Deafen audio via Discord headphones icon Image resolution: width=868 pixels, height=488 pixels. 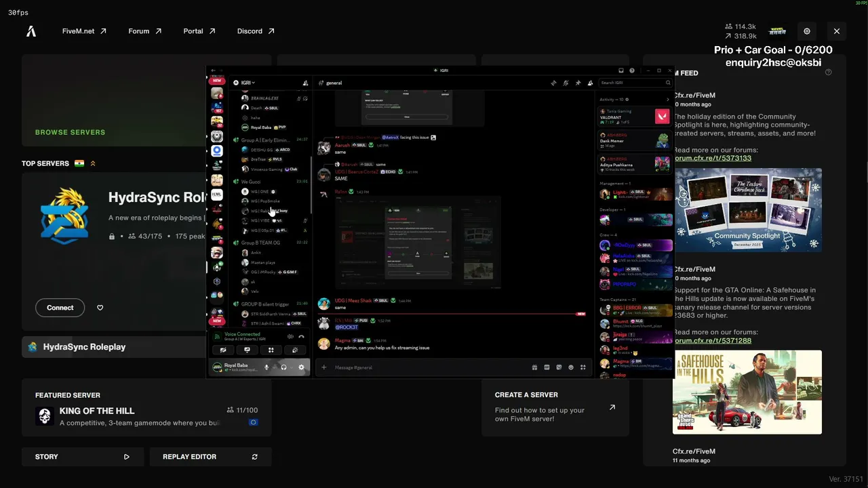click(284, 367)
